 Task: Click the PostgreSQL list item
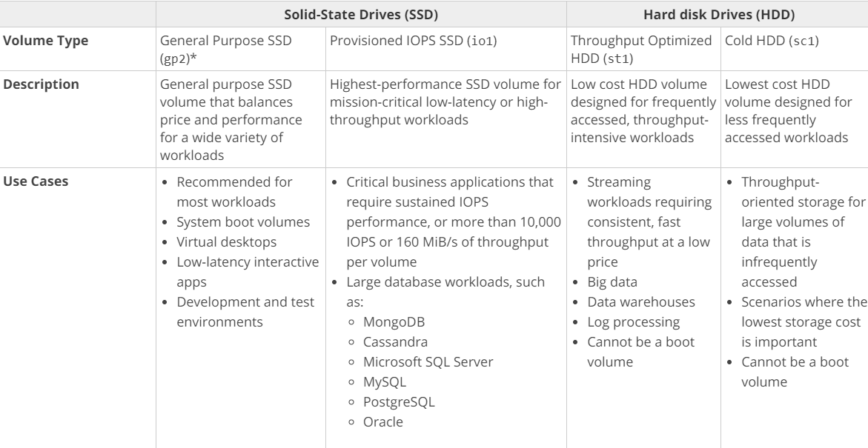coord(399,401)
